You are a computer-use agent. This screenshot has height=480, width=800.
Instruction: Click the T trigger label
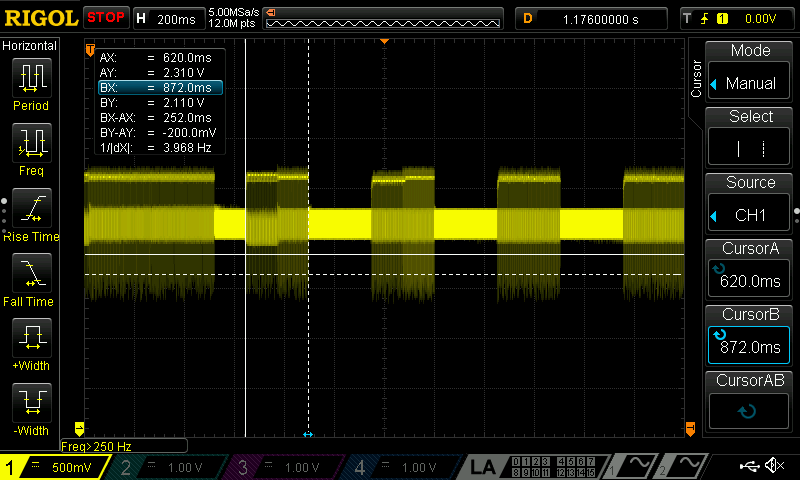coord(688,19)
